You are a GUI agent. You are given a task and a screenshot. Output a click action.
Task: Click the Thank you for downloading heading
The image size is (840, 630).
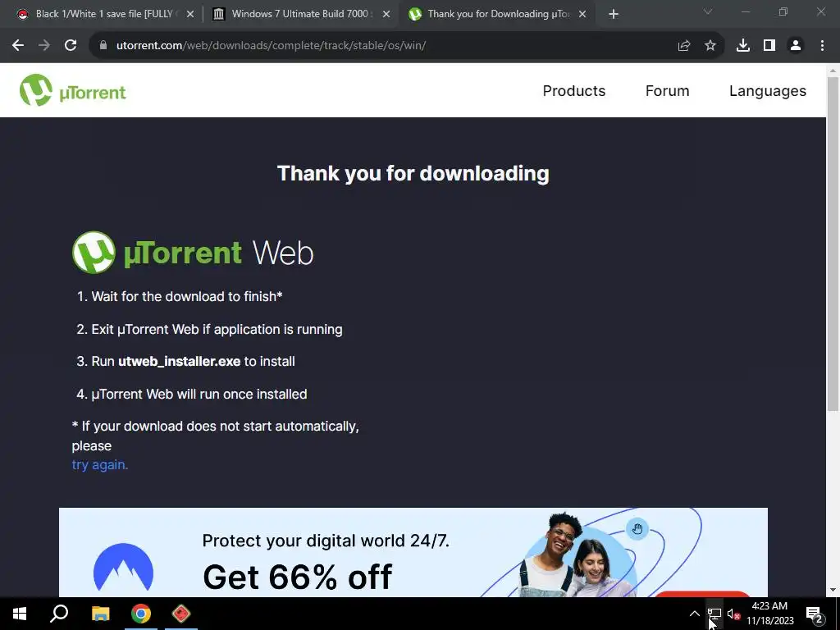pyautogui.click(x=413, y=174)
